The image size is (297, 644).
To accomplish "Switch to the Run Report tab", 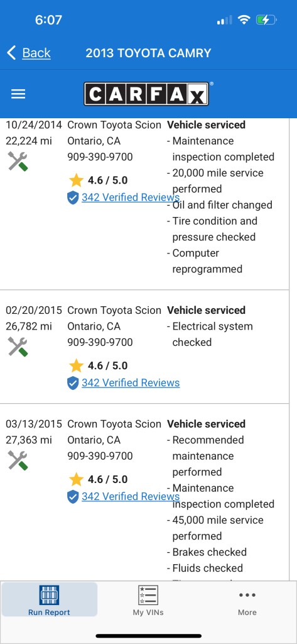I will 49,600.
